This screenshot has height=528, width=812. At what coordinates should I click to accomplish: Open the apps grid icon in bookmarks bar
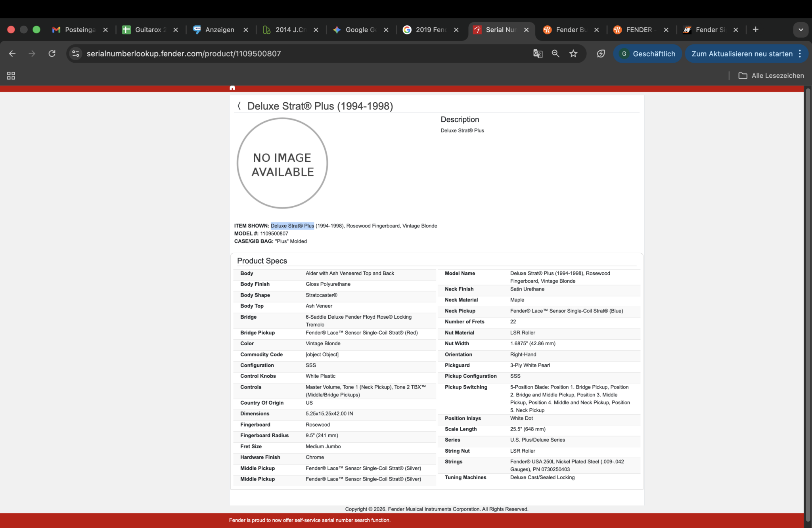coord(11,76)
